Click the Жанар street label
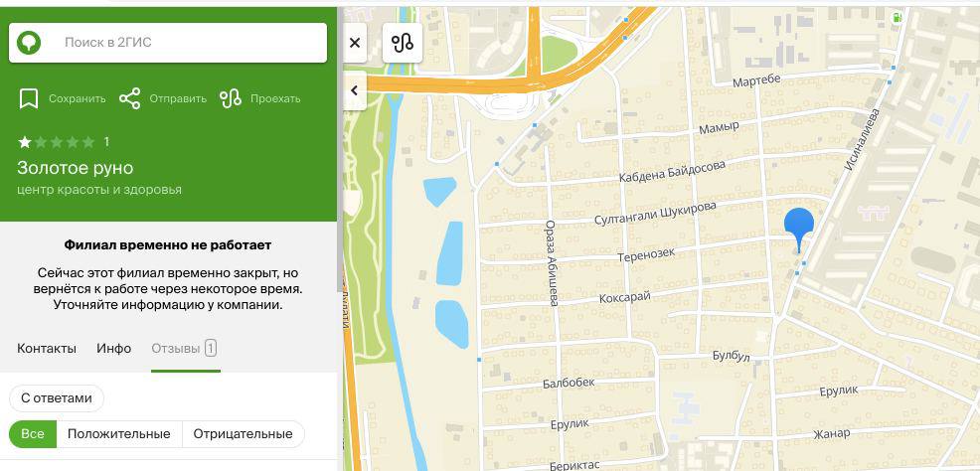 (x=831, y=433)
